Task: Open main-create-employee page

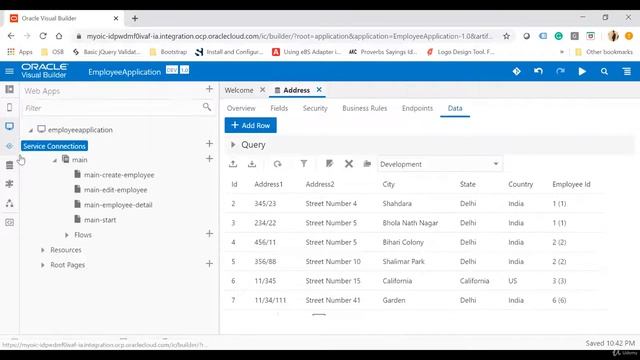Action: 119,175
